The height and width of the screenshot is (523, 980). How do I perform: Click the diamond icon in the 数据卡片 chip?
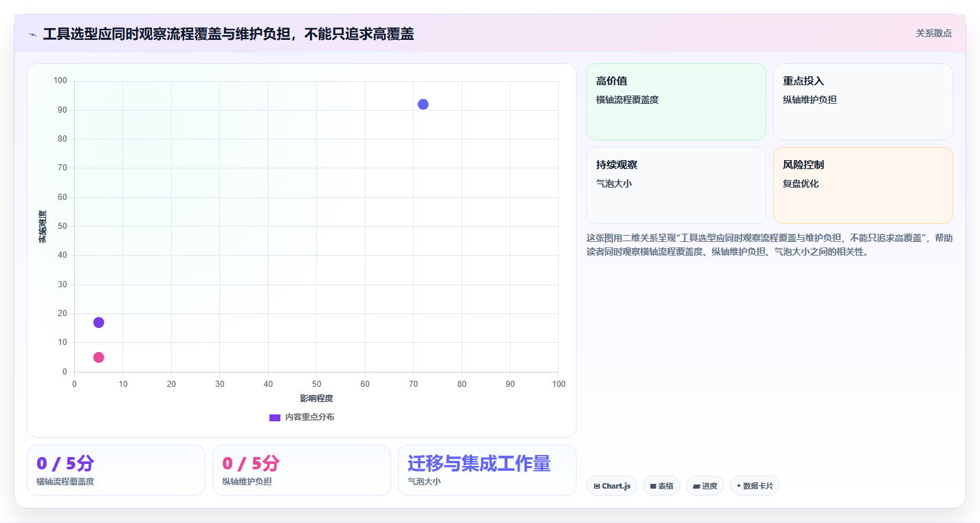pos(739,486)
